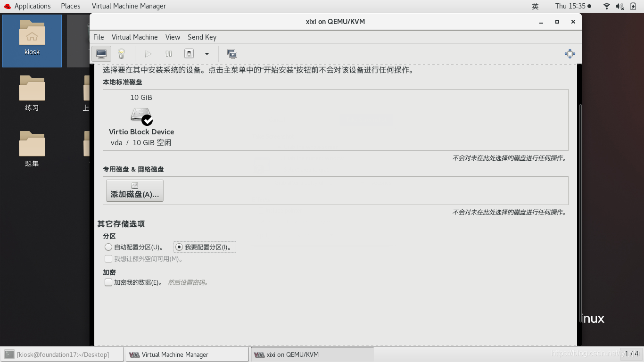
Task: Click xixi on QEMU/KVM taskbar entry
Action: (x=312, y=354)
